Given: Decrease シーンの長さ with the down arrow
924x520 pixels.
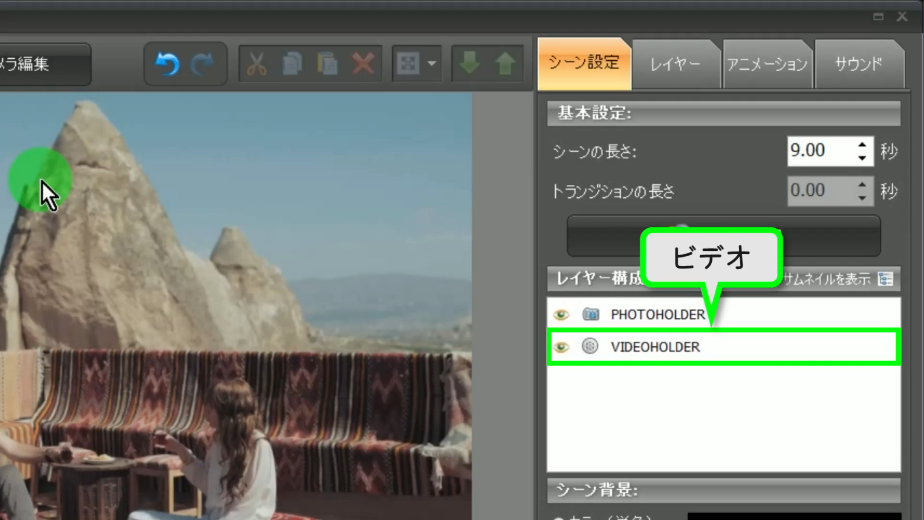Looking at the screenshot, I should pos(862,158).
